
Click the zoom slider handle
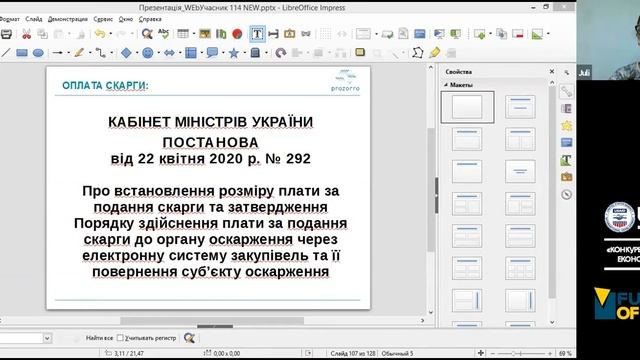click(x=513, y=353)
